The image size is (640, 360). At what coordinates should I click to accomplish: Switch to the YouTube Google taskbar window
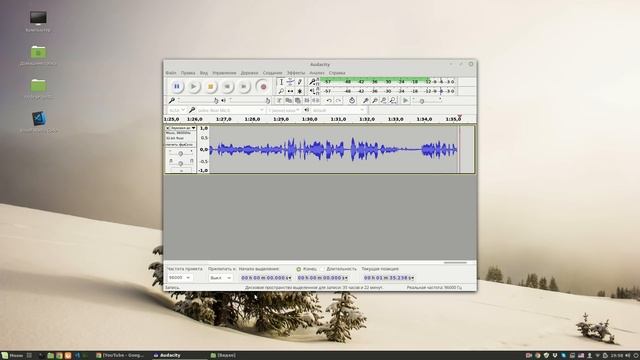[120, 356]
